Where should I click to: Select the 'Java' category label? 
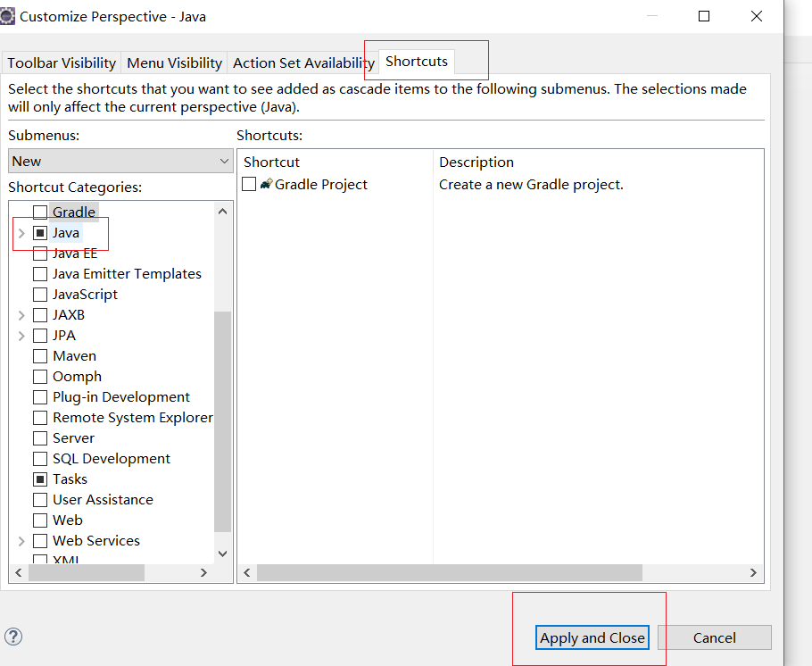(x=66, y=233)
